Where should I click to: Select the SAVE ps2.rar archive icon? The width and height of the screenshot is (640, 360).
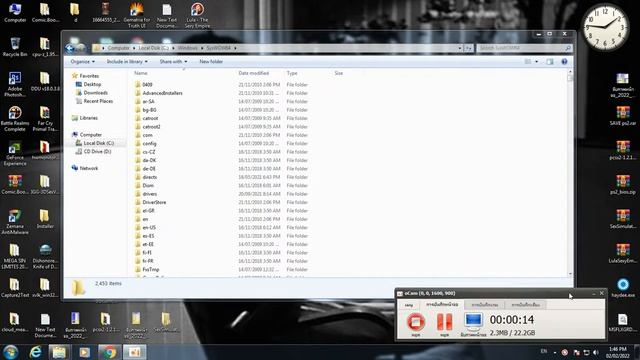coord(623,116)
